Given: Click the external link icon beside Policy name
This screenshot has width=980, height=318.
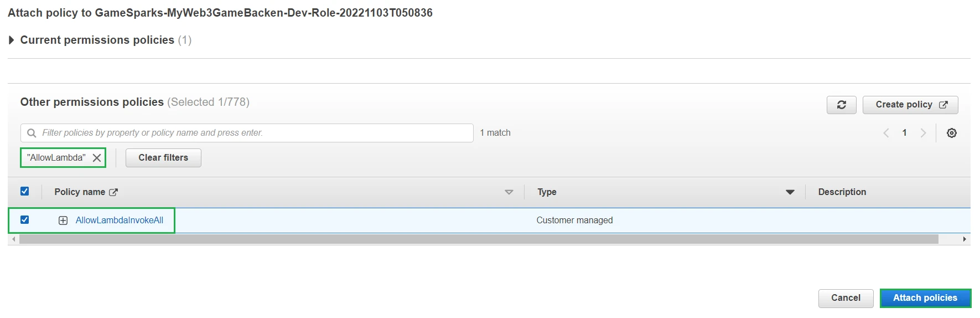Looking at the screenshot, I should [113, 192].
